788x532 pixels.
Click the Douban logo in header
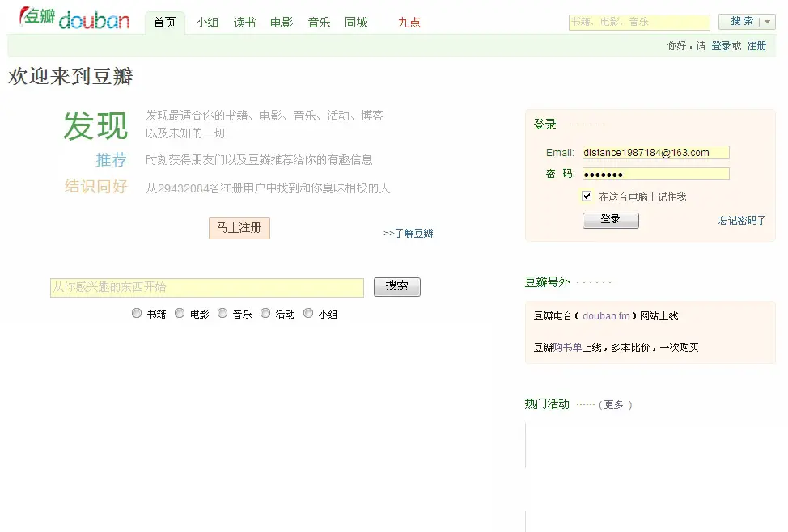(74, 19)
